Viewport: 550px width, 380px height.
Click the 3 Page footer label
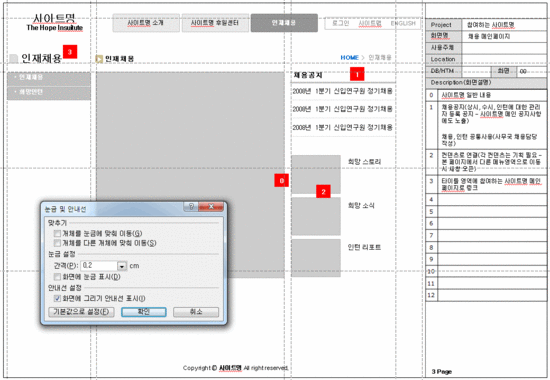(x=442, y=372)
